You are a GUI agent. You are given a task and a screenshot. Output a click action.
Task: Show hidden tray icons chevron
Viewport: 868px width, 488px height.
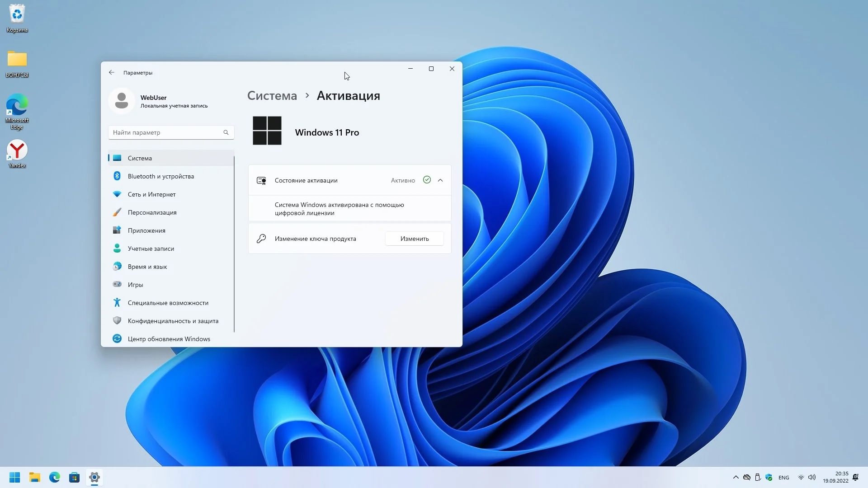[x=736, y=477]
